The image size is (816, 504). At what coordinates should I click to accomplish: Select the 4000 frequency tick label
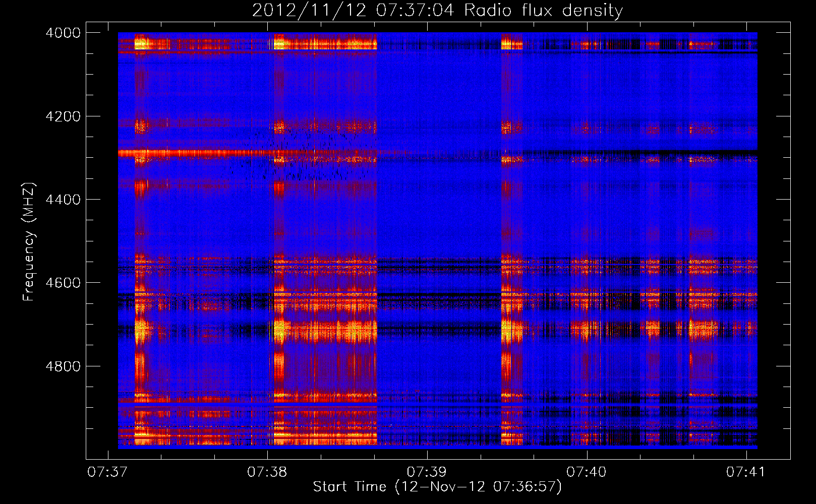pos(63,33)
